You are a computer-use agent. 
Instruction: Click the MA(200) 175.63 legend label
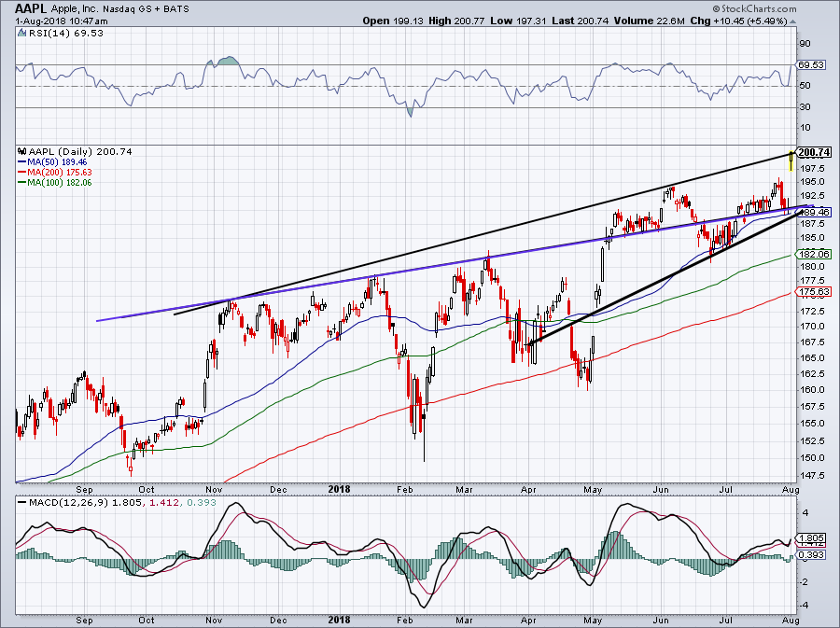tap(60, 173)
